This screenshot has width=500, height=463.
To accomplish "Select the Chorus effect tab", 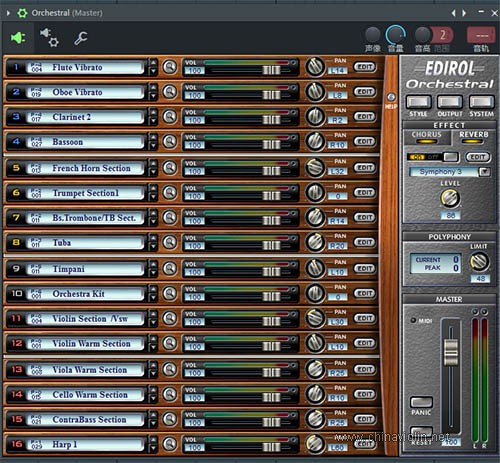I will (x=426, y=137).
